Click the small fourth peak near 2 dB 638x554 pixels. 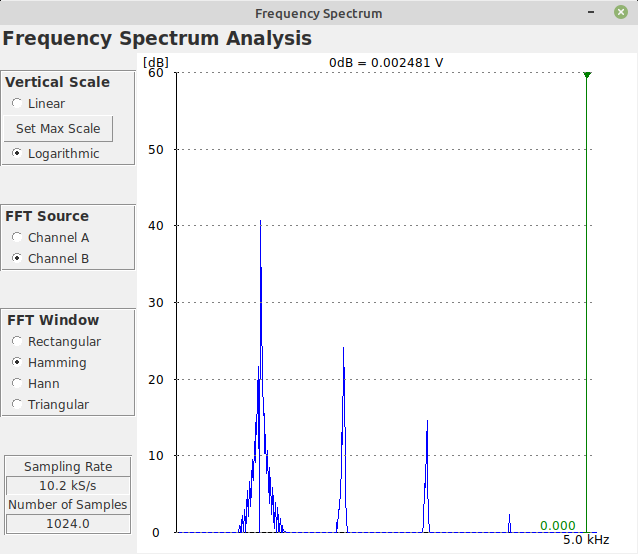click(x=509, y=523)
